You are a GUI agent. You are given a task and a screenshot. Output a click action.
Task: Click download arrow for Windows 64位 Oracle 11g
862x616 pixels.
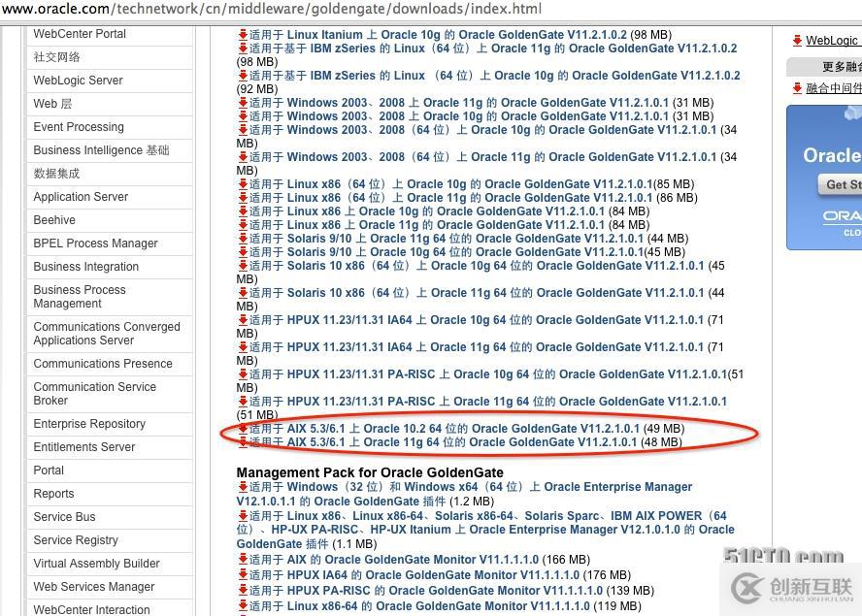tap(243, 156)
